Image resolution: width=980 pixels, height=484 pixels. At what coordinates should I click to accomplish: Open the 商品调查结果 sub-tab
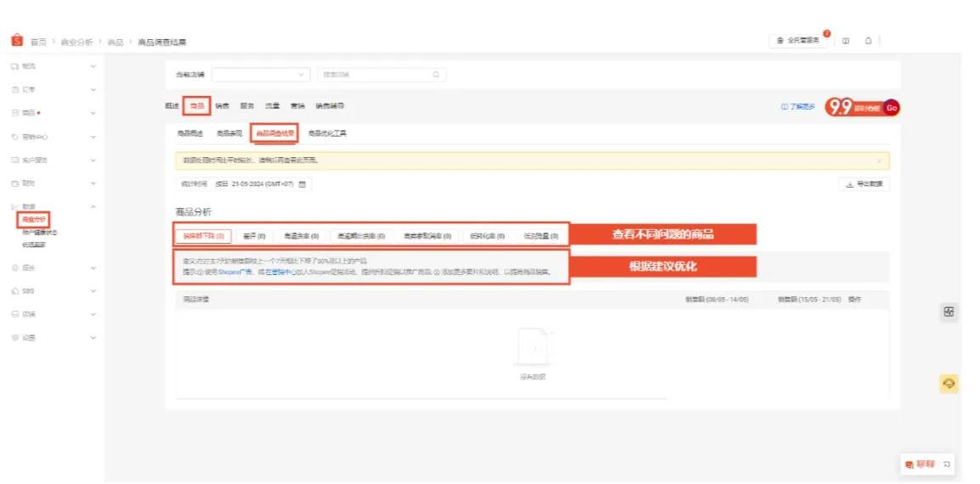pyautogui.click(x=275, y=133)
